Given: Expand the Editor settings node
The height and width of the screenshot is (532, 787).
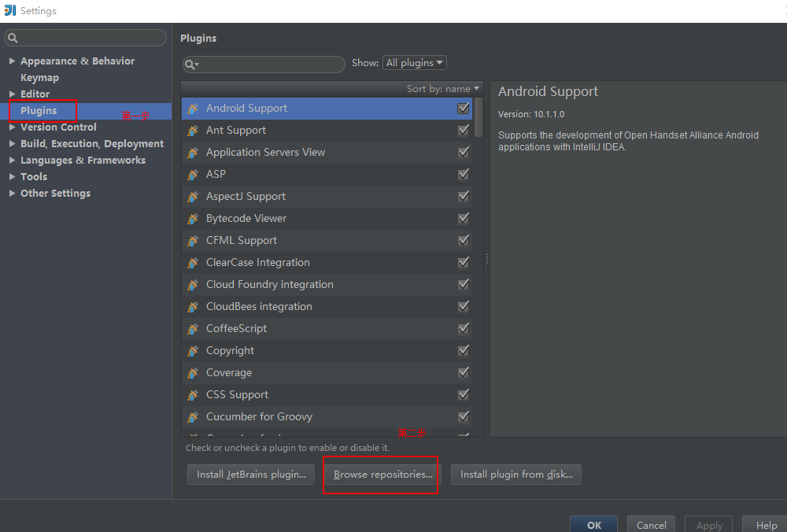Looking at the screenshot, I should tap(12, 94).
